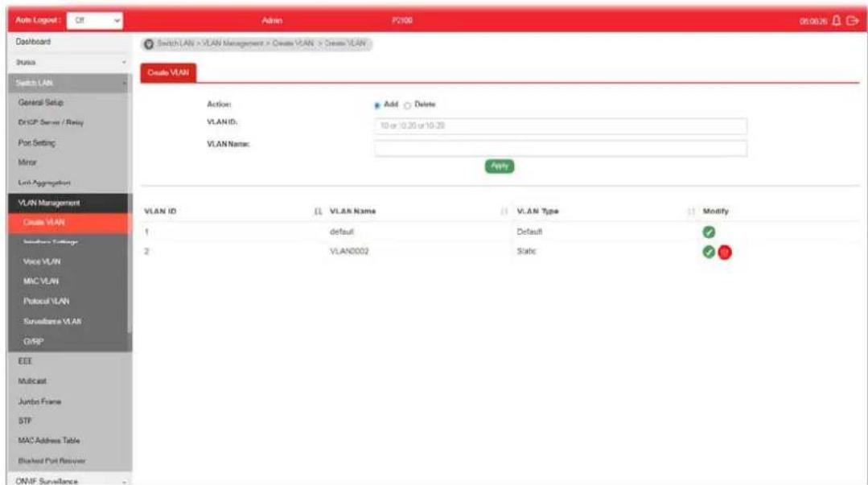Open EEE settings page
This screenshot has height=485, width=868.
click(x=25, y=361)
